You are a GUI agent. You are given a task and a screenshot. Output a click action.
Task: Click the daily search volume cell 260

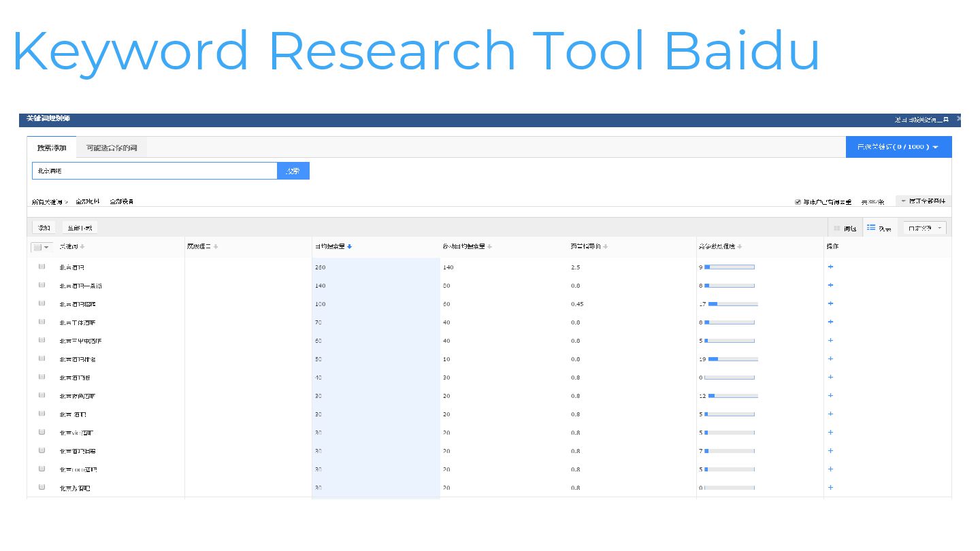click(x=321, y=267)
